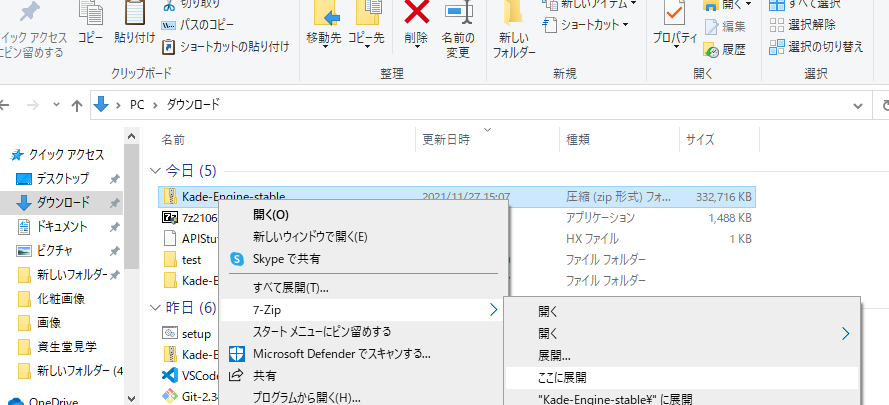This screenshot has width=889, height=405.
Task: Click Cut (切り取り) in the clipboard group
Action: pos(193,5)
